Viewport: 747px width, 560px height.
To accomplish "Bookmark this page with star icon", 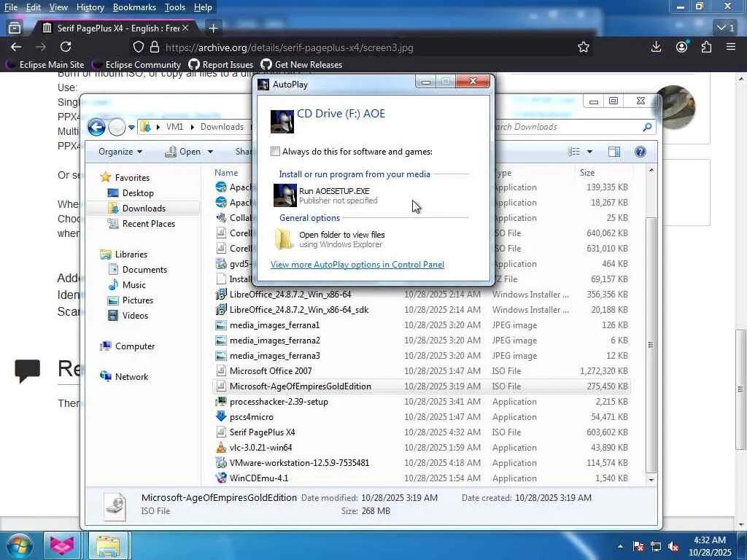I will 583,47.
